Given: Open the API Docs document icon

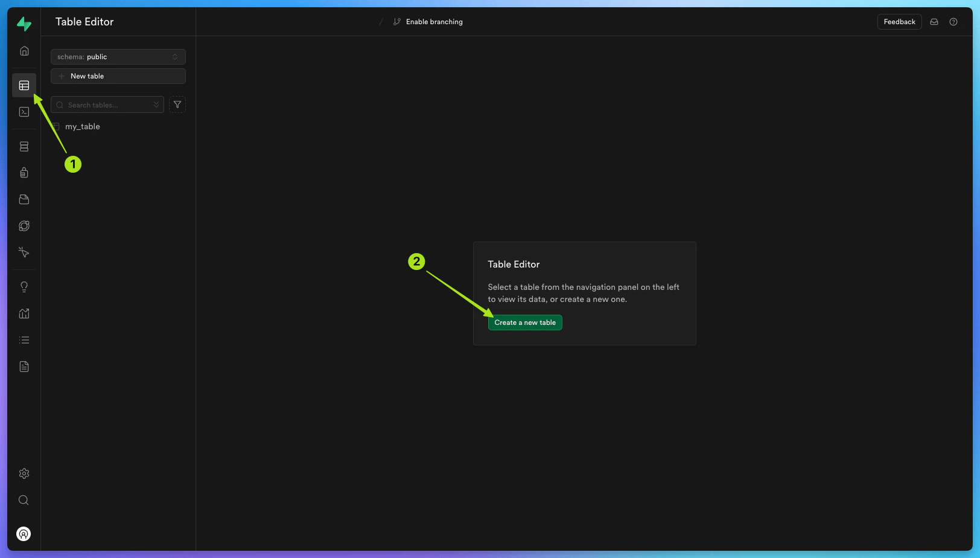Looking at the screenshot, I should pyautogui.click(x=24, y=367).
